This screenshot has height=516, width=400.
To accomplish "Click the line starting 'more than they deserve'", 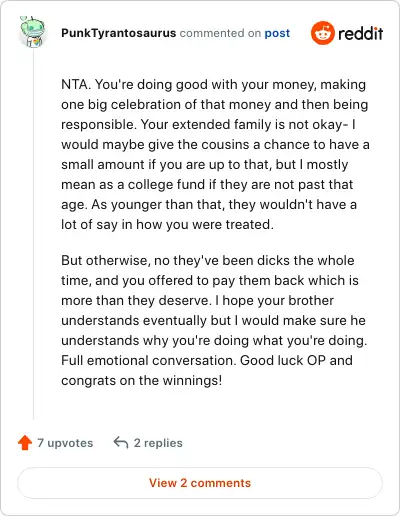I will pyautogui.click(x=197, y=300).
